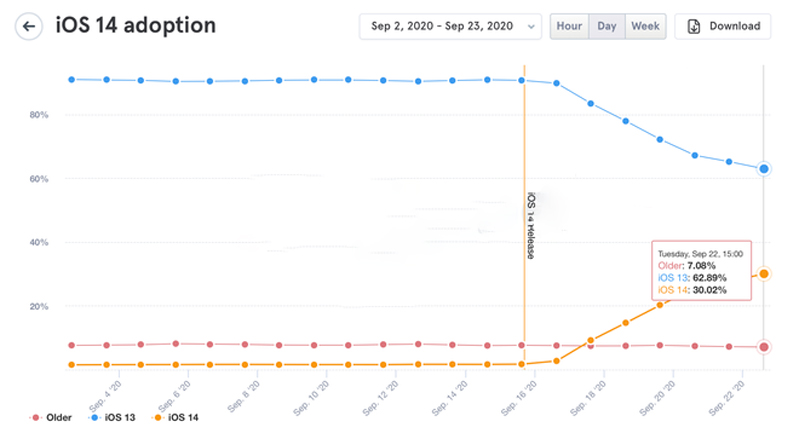Click highlighted iOS 13 endpoint at 62.89%
Image resolution: width=799 pixels, height=433 pixels.
[764, 169]
